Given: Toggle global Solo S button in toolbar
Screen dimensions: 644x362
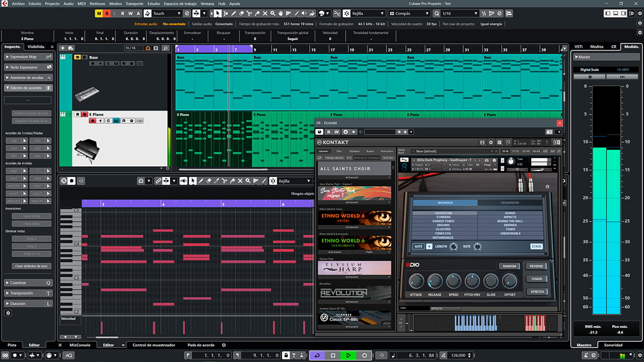Looking at the screenshot, I should click(x=107, y=13).
